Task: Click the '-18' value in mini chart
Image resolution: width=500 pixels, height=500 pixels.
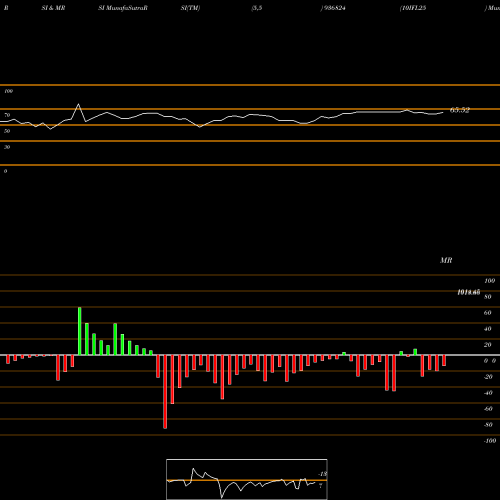Action: point(323,474)
